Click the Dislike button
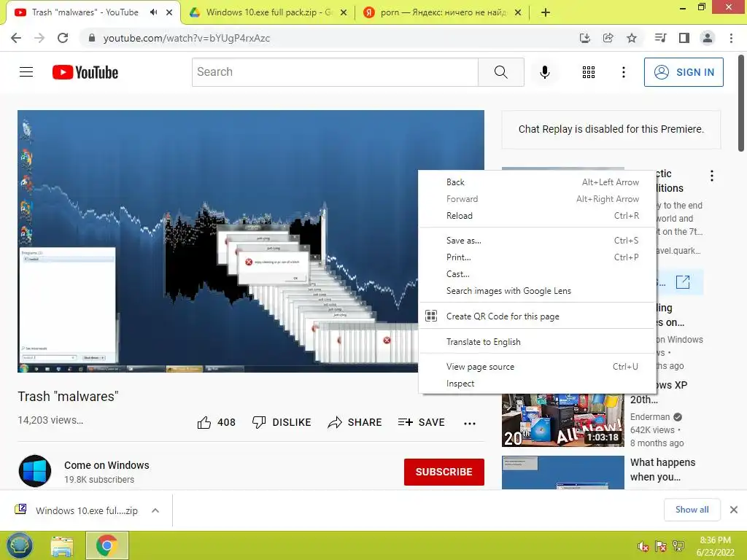Screen dimensions: 747x560 [282, 422]
